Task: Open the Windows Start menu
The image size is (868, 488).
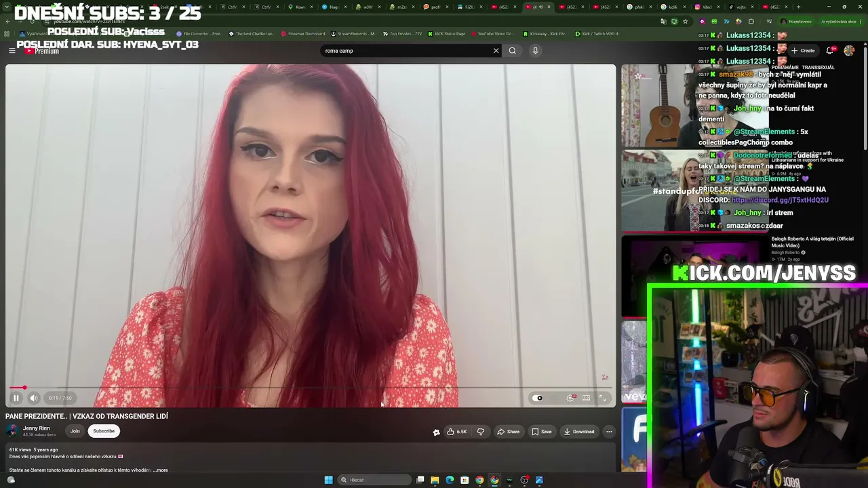Action: [x=328, y=480]
